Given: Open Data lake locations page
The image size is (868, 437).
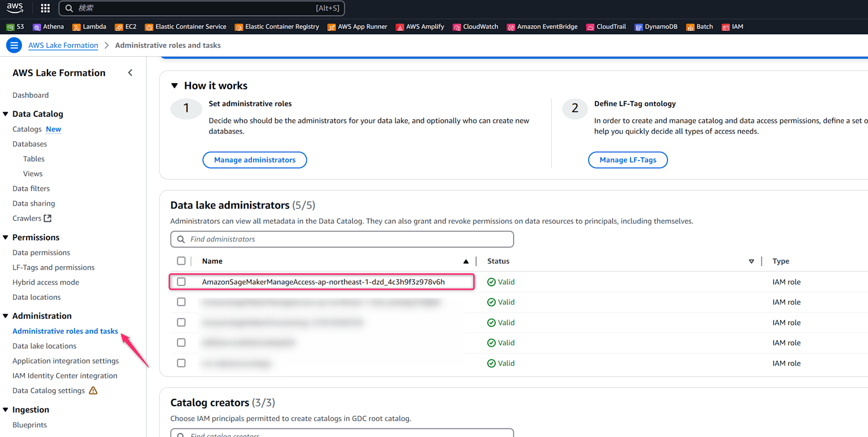Looking at the screenshot, I should pos(44,346).
